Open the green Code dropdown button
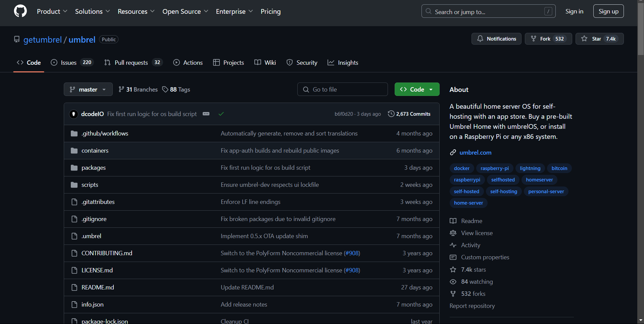The width and height of the screenshot is (644, 324). pyautogui.click(x=417, y=90)
